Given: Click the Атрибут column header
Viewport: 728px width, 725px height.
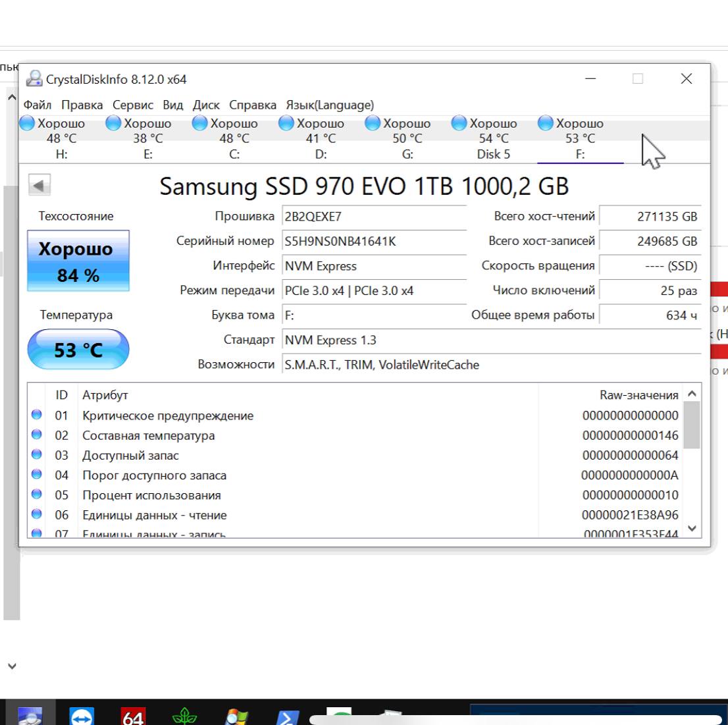Looking at the screenshot, I should coord(308,395).
